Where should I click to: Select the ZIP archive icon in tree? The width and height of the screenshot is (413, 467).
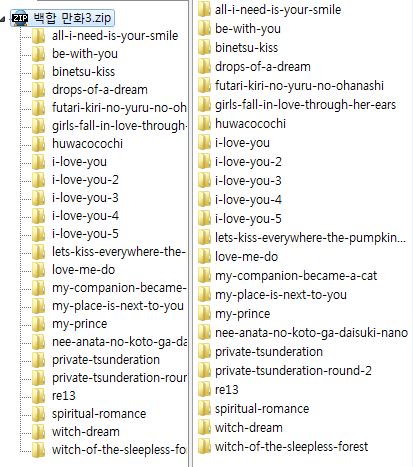point(20,18)
